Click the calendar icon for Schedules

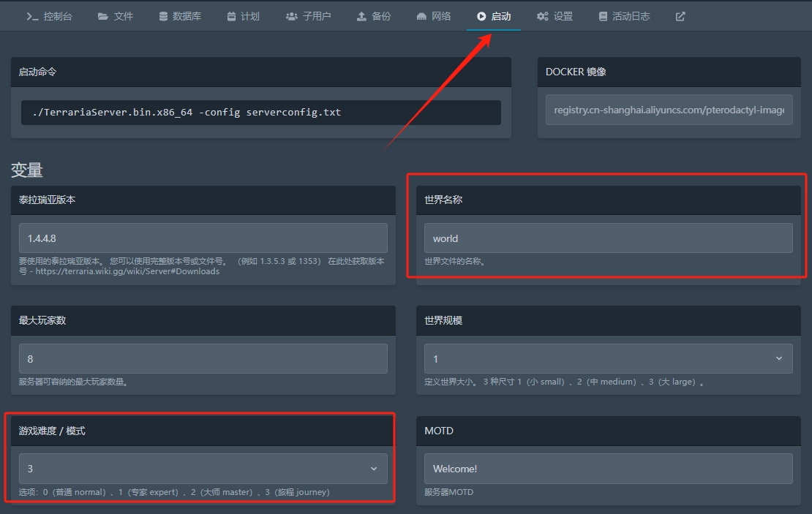[x=231, y=16]
